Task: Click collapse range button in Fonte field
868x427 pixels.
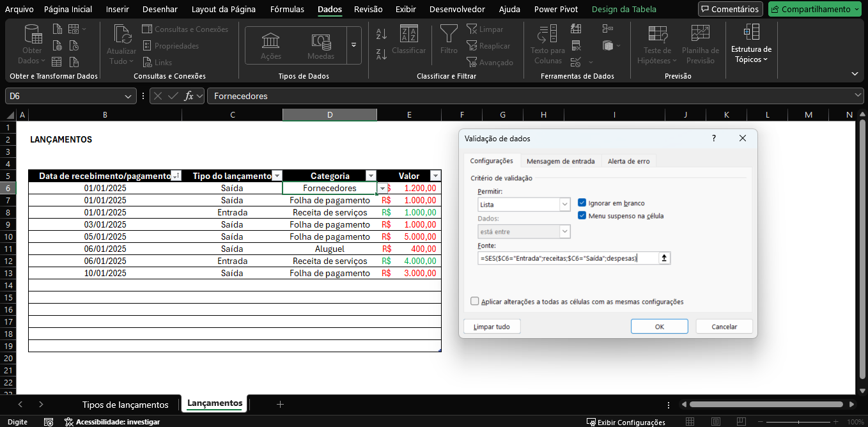Action: (x=664, y=258)
